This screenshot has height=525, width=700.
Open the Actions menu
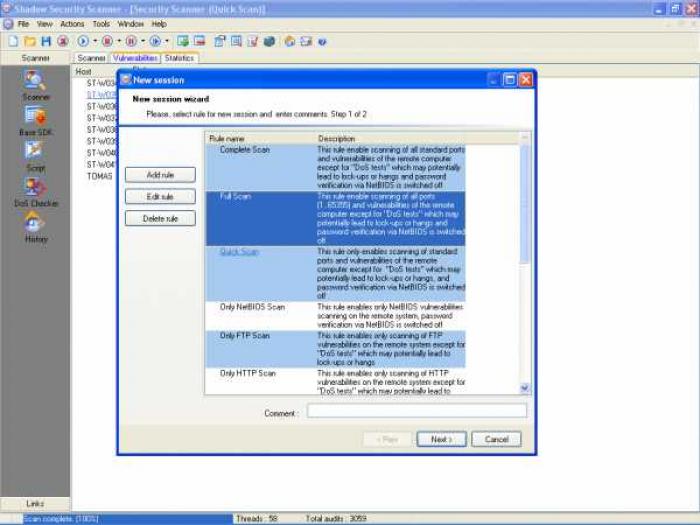point(72,24)
